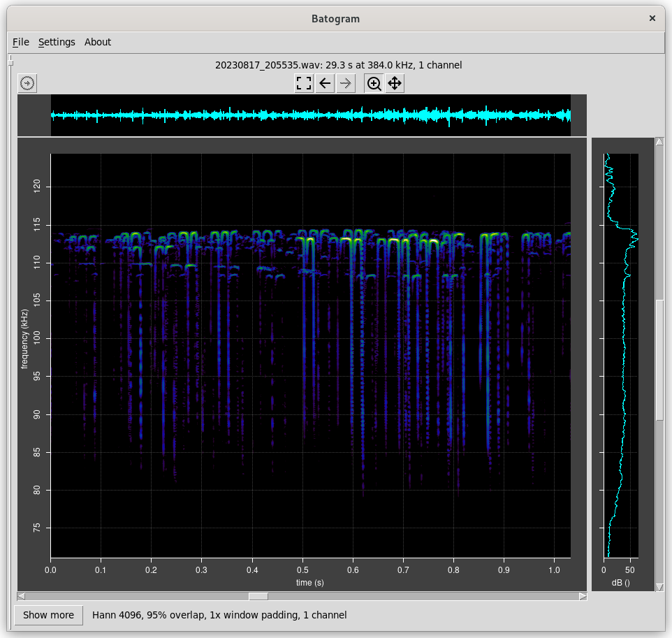Go back to previous view with left arrow
672x638 pixels.
click(325, 84)
